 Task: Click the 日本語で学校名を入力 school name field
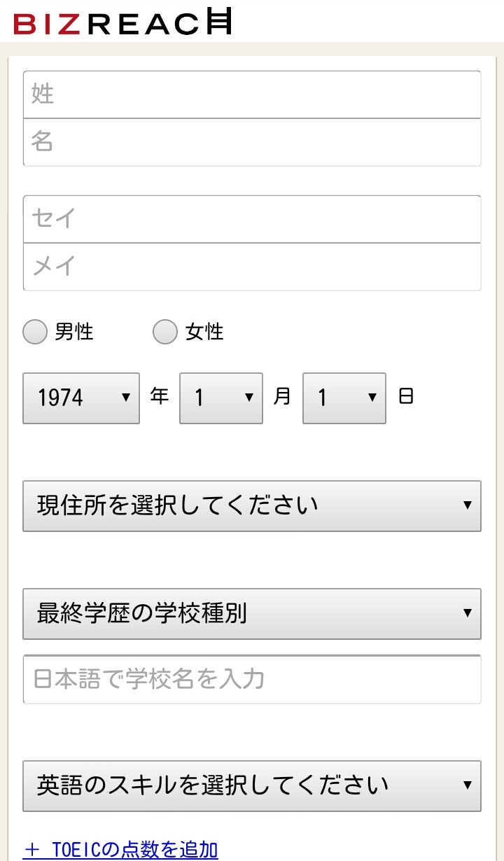[252, 680]
